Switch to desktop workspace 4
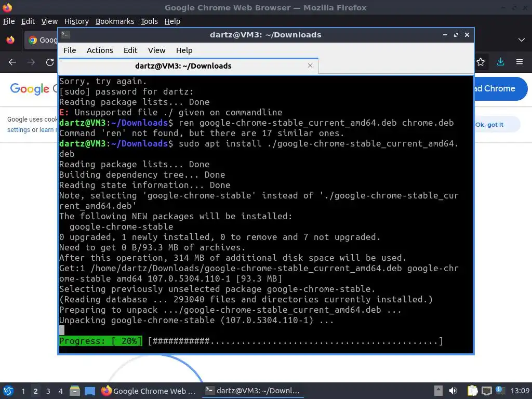This screenshot has width=532, height=399. click(x=60, y=391)
